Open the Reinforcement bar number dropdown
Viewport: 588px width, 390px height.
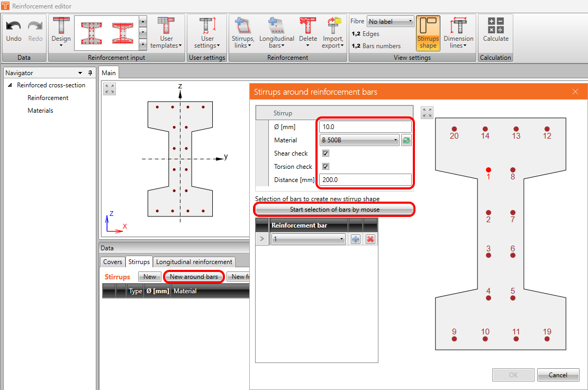pyautogui.click(x=308, y=239)
